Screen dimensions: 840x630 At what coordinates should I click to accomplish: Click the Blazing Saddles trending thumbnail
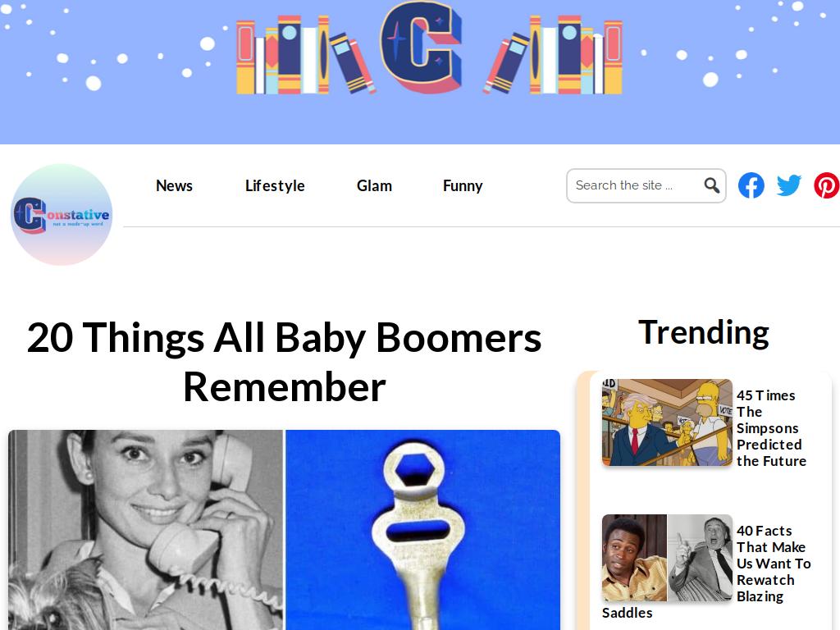(667, 558)
